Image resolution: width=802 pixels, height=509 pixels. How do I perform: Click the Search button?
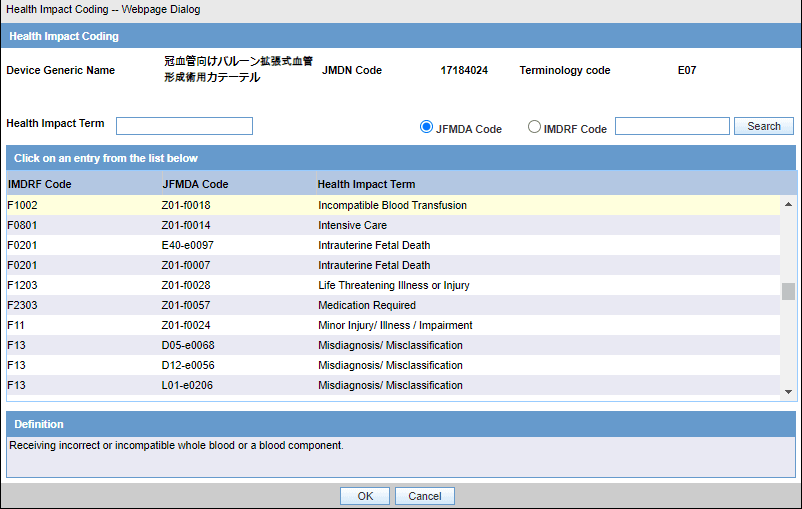(764, 126)
